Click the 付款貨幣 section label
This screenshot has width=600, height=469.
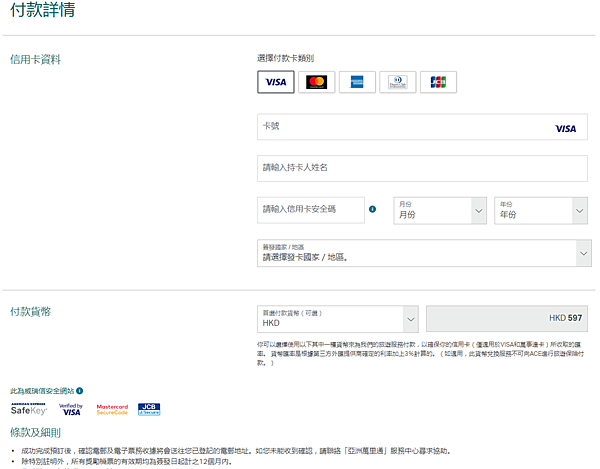(30, 311)
